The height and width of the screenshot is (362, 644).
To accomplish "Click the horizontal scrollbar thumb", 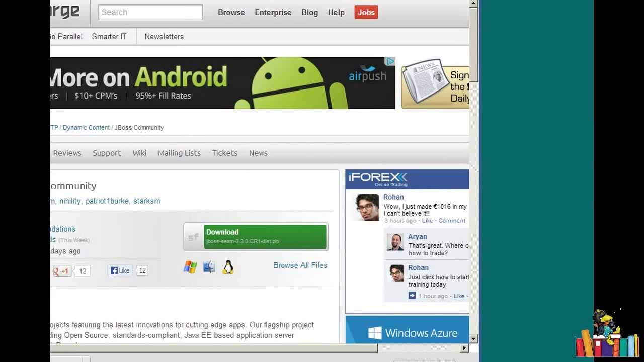I will (214, 348).
